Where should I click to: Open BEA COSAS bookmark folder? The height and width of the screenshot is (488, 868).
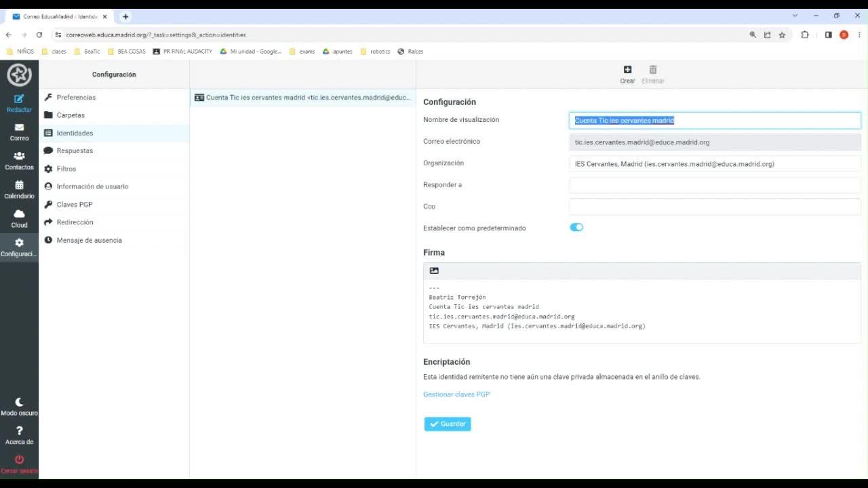point(127,52)
